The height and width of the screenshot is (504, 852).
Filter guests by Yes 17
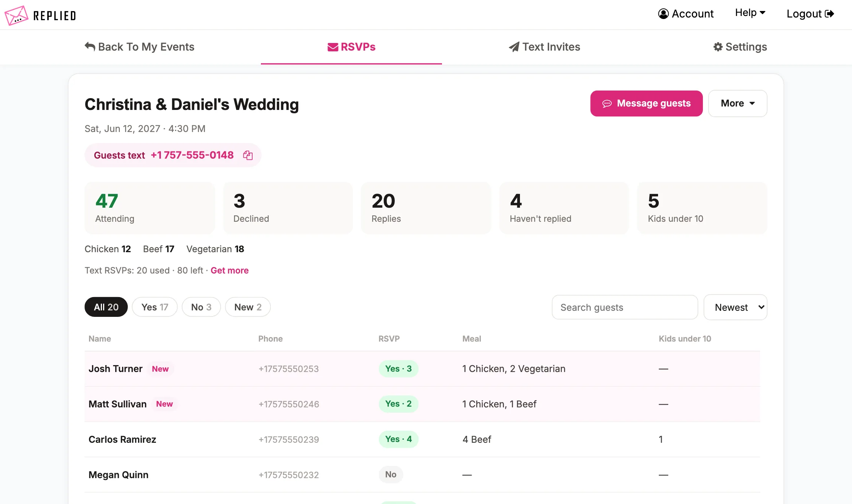point(155,307)
